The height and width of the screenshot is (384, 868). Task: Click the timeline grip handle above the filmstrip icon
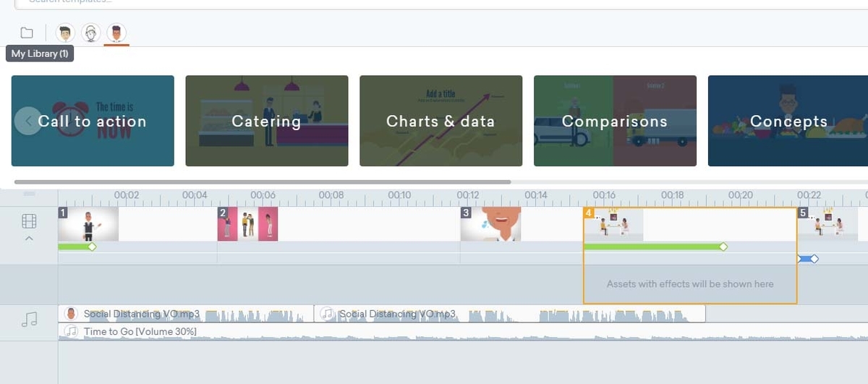(29, 194)
